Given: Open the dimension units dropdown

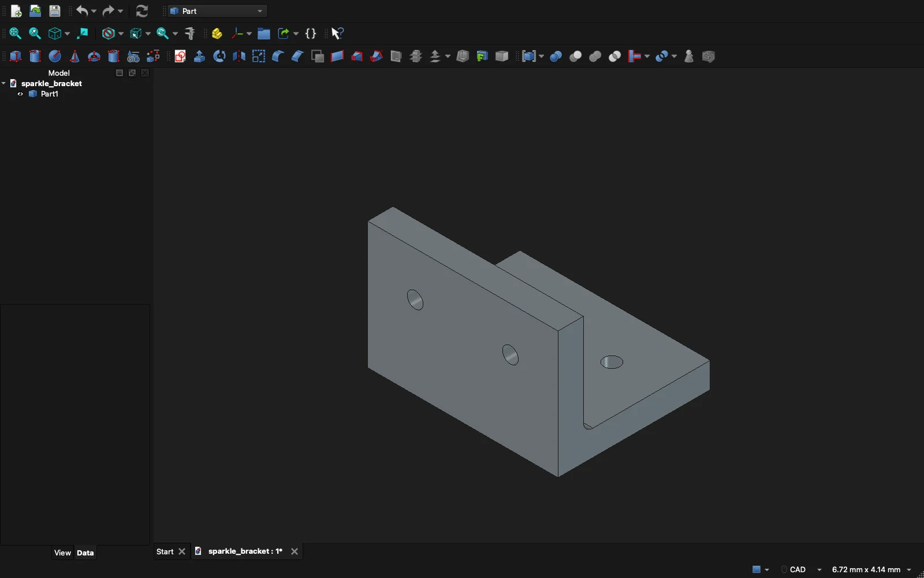Looking at the screenshot, I should (872, 569).
